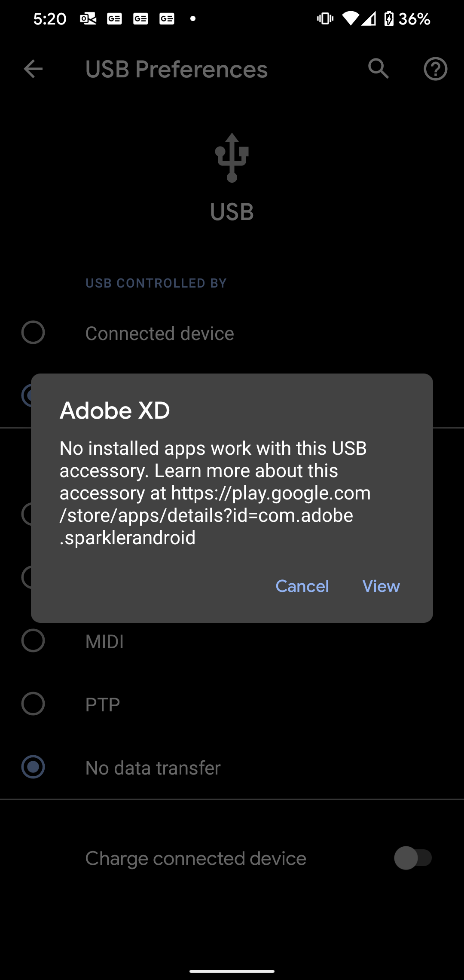Viewport: 464px width, 980px height.
Task: Select the PTP radio button
Action: coord(33,704)
